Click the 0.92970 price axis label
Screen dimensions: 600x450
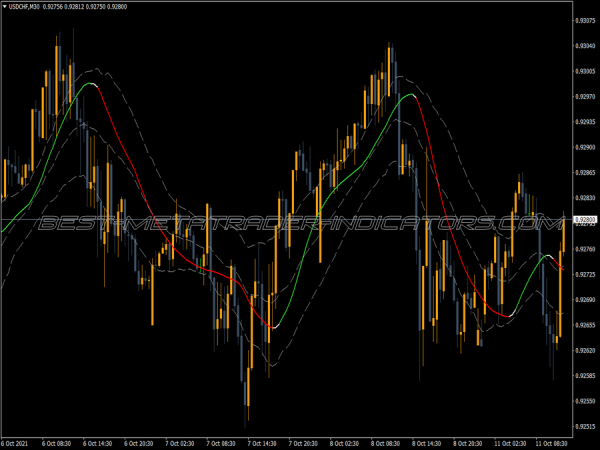click(585, 96)
